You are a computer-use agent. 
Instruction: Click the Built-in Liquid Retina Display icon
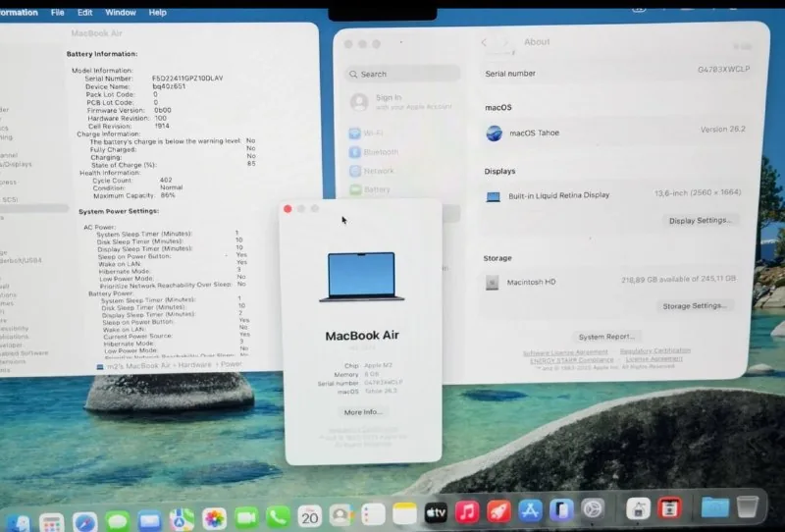coord(494,197)
